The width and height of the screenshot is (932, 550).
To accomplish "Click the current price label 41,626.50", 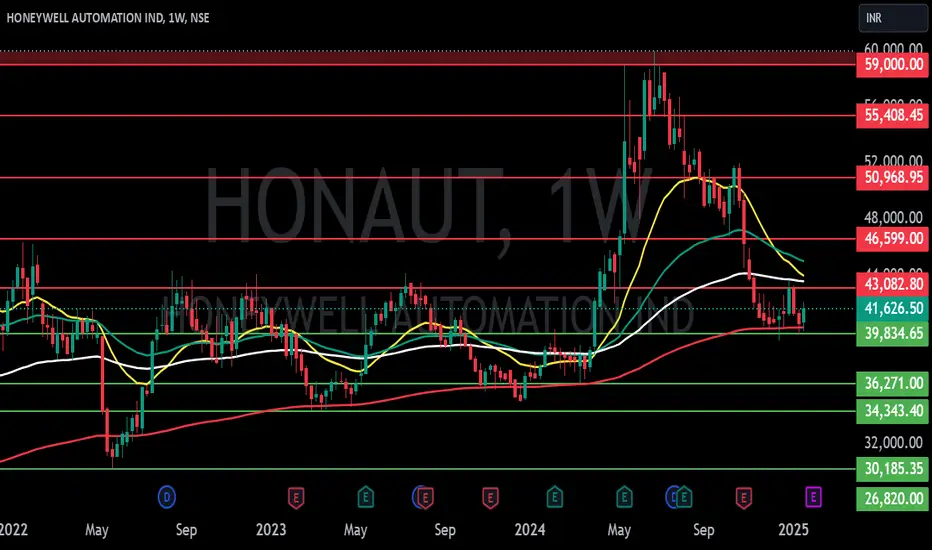I will coord(893,308).
